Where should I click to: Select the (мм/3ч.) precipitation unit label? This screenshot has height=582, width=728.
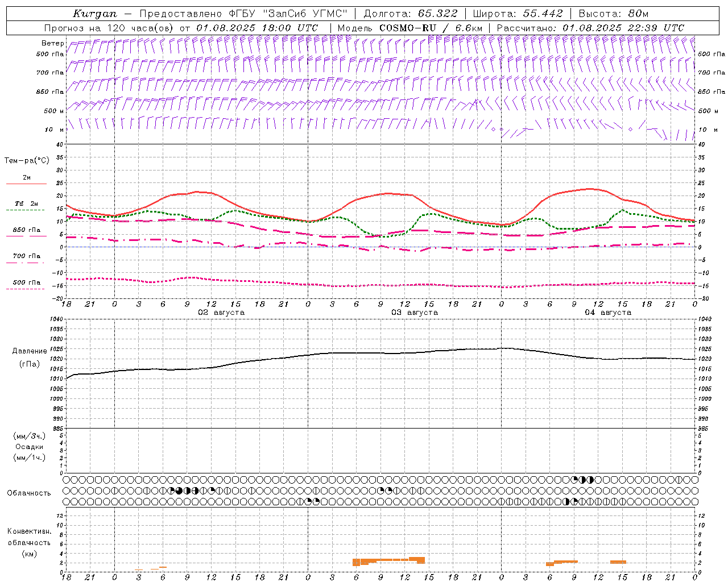[30, 436]
